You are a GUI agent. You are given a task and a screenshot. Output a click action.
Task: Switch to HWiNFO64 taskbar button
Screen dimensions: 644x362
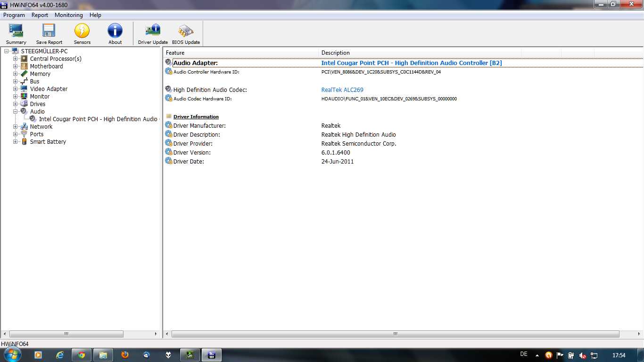point(212,355)
